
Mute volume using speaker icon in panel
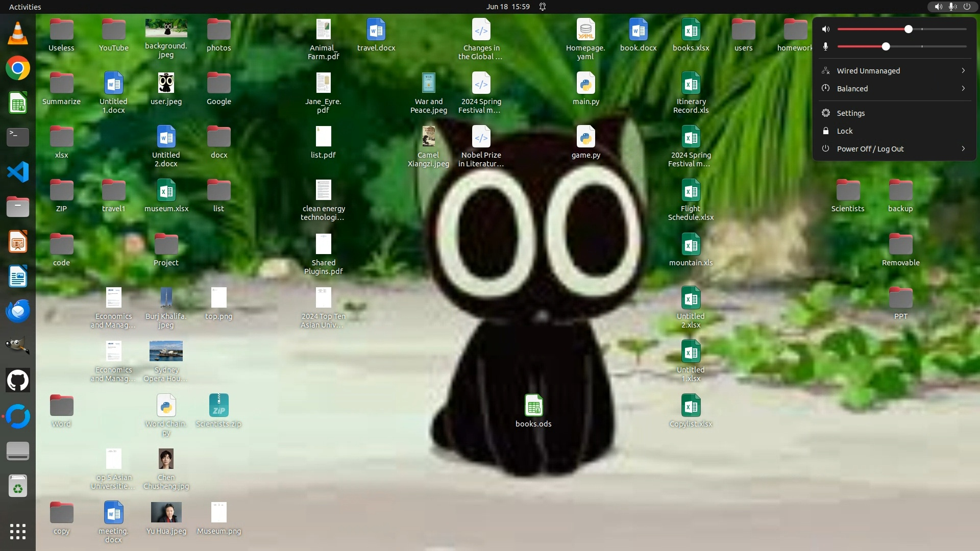point(825,29)
